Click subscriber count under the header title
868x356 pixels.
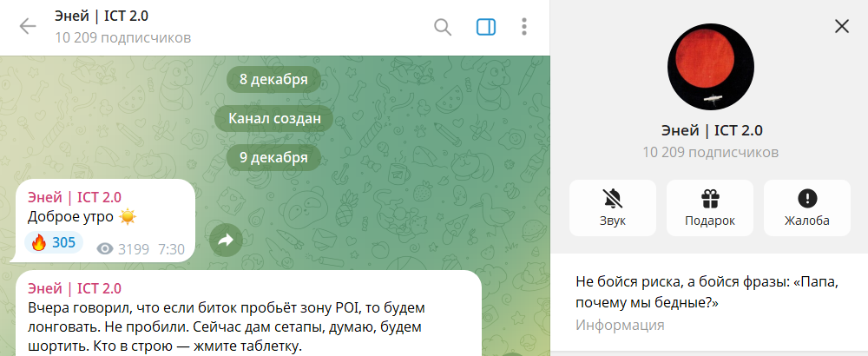click(122, 37)
